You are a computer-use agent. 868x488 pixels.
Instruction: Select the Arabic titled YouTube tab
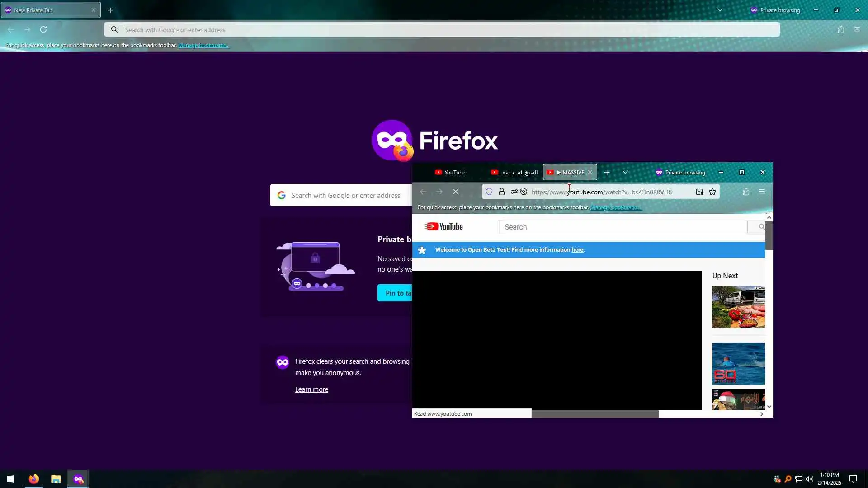514,172
